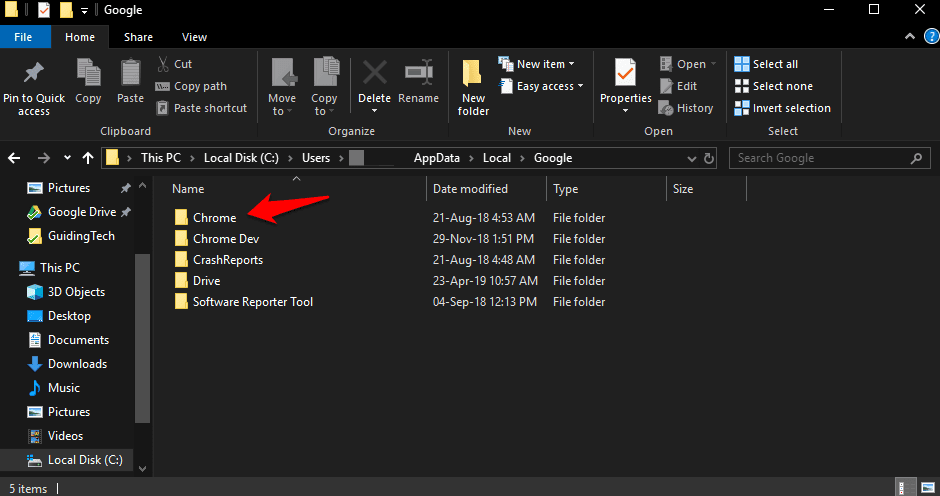Click the Rename icon in ribbon

click(x=418, y=74)
